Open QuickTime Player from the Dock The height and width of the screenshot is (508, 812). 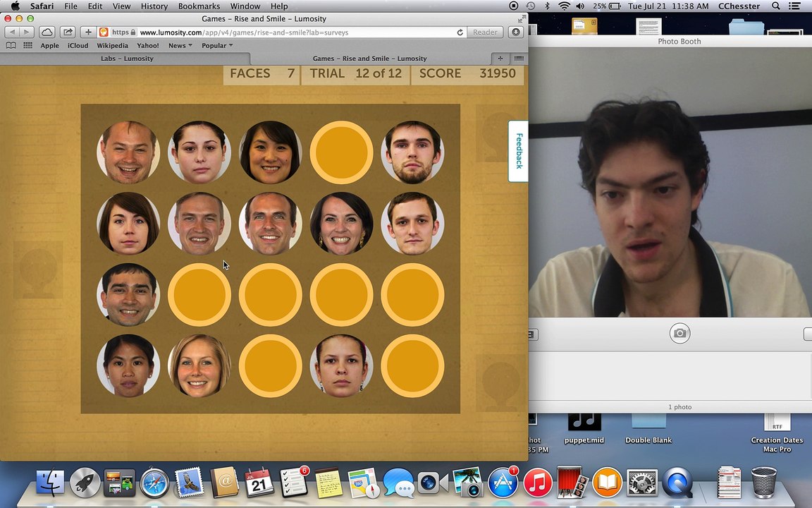[x=677, y=483]
